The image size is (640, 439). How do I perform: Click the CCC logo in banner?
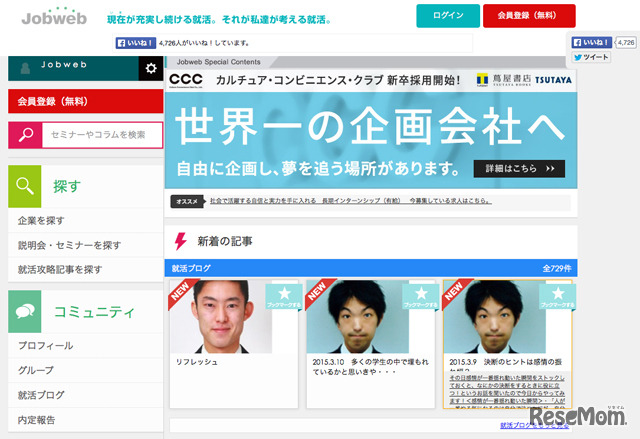click(x=186, y=80)
